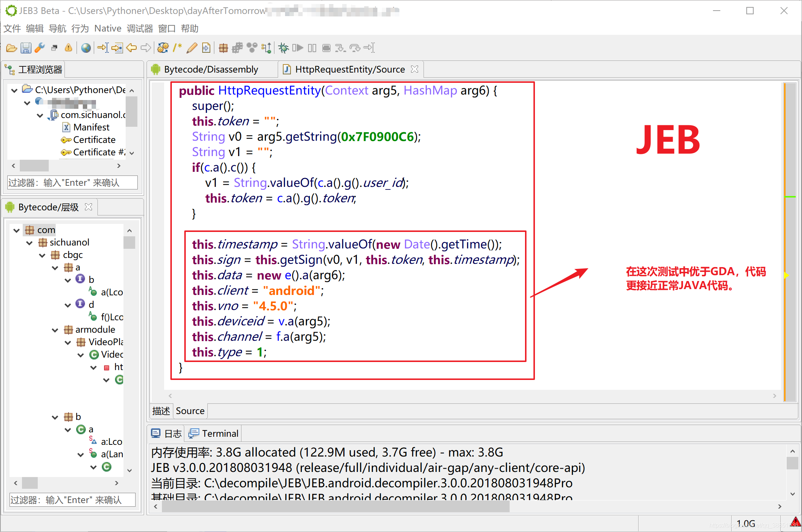
Task: Click the Save project floppy icon
Action: (x=26, y=48)
